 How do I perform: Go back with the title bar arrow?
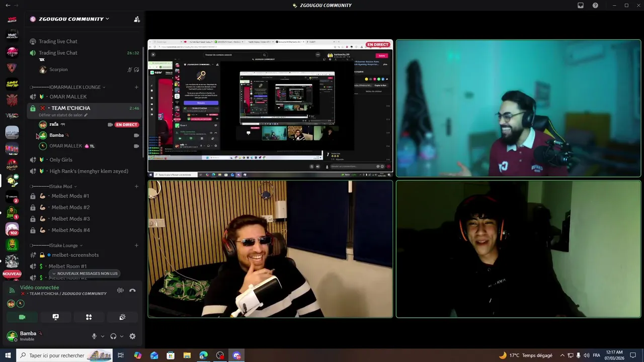pos(8,6)
